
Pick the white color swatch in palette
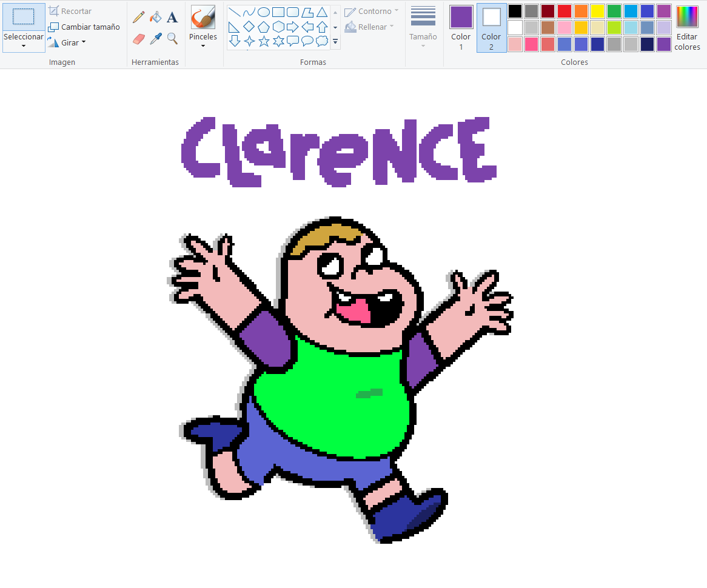point(515,27)
